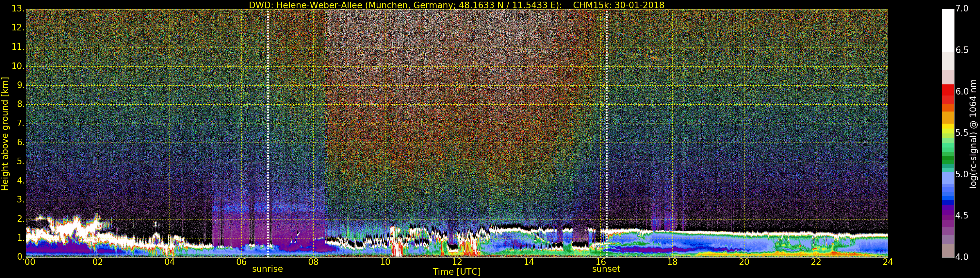Pick the light blue colorbar band near 5.0
Image resolution: width=980 pixels, height=278 pixels.
(948, 178)
